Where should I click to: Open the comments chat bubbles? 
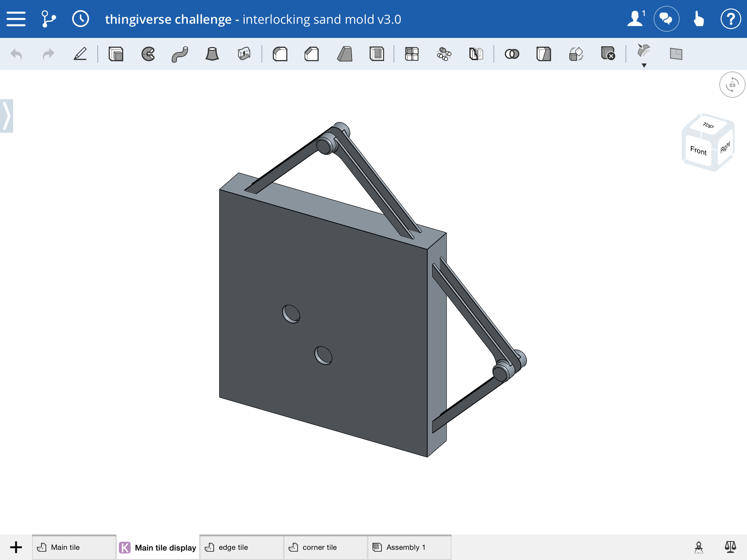point(666,19)
